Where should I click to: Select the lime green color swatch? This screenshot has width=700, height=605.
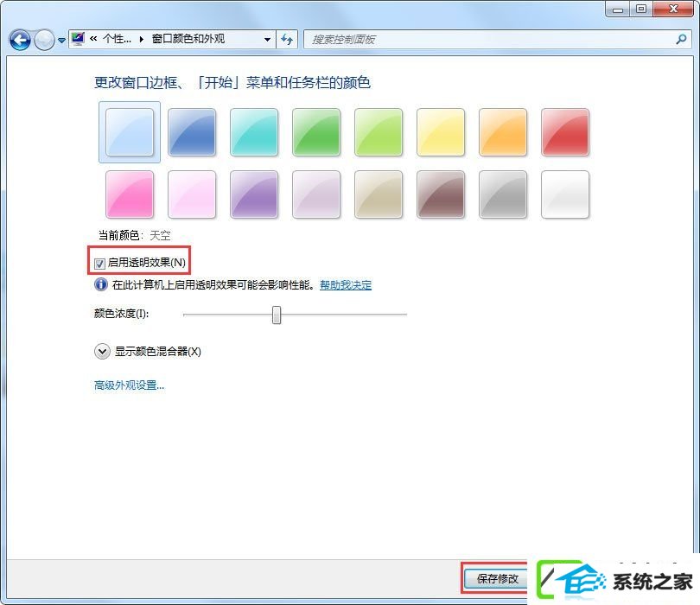coord(379,132)
